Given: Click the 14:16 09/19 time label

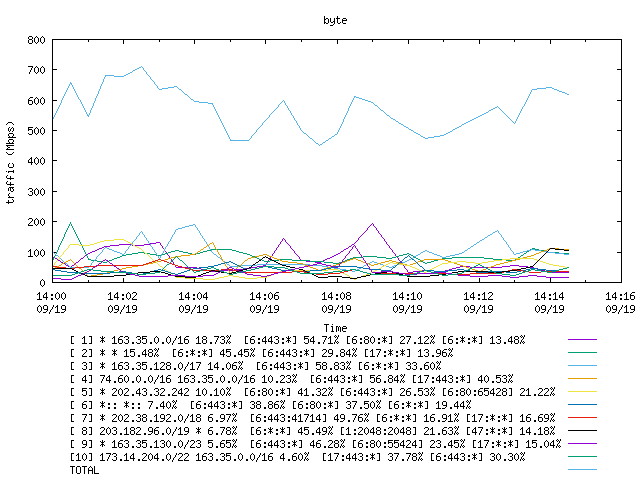Looking at the screenshot, I should click(620, 302).
